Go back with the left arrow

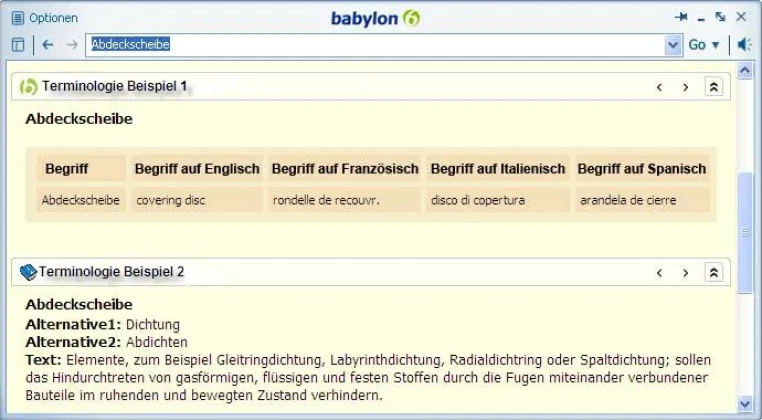pyautogui.click(x=47, y=45)
